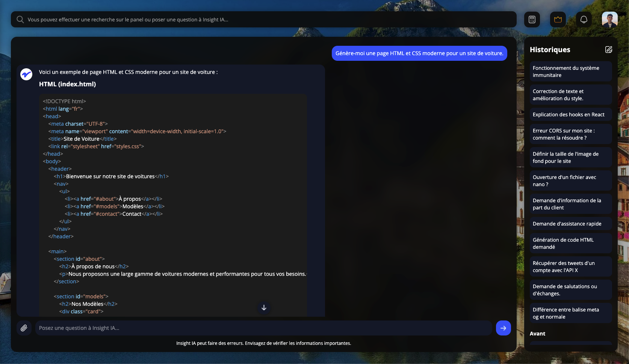Click the scroll-to-bottom down arrow

(264, 308)
